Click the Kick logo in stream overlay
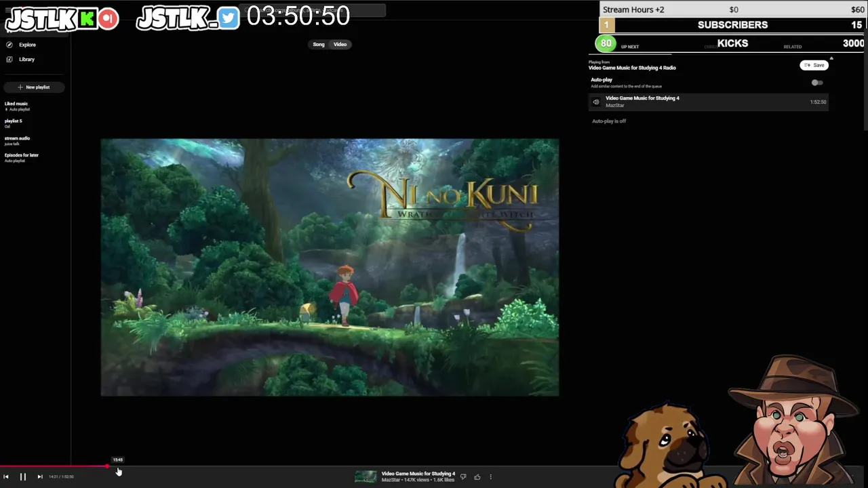868x488 pixels. click(87, 19)
